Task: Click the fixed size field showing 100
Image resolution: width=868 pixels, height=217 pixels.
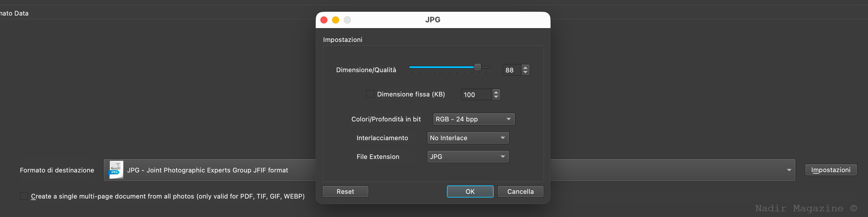Action: tap(476, 94)
